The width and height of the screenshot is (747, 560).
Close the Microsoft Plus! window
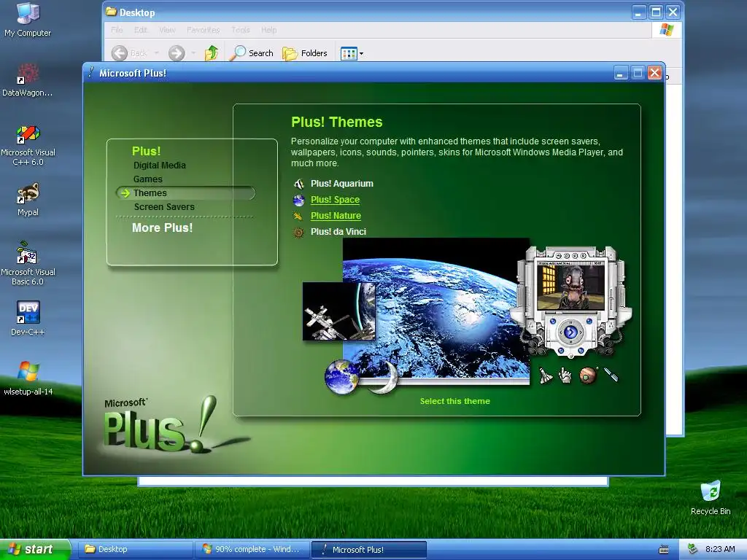654,73
